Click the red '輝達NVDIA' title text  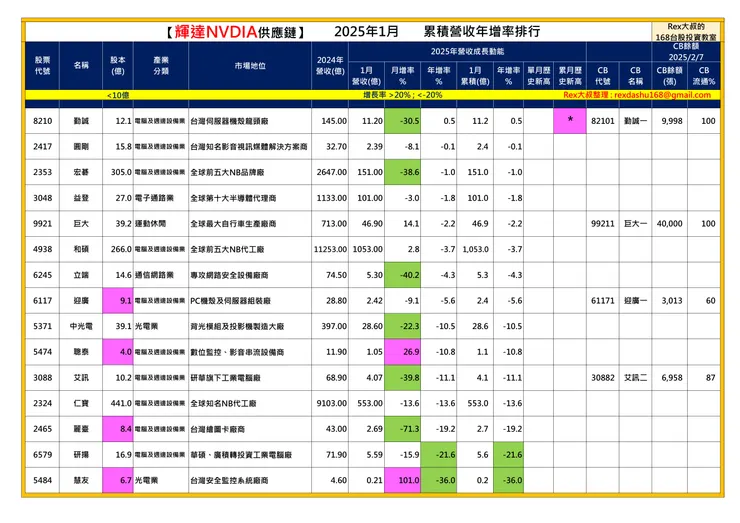coord(216,32)
